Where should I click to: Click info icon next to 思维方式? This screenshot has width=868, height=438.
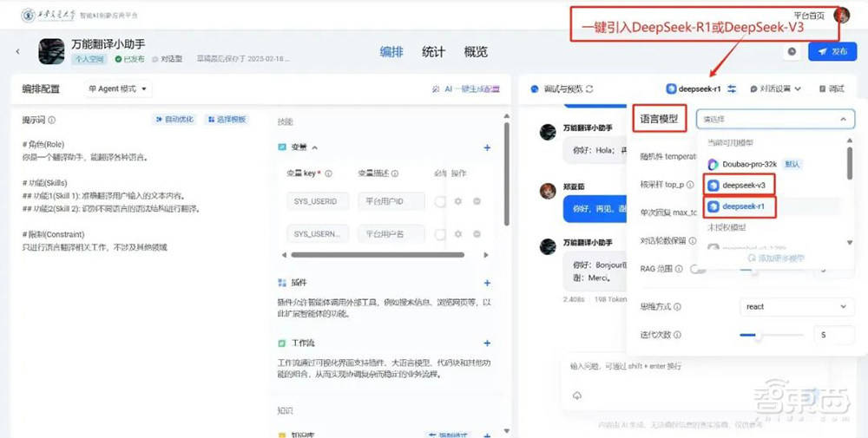tap(677, 306)
